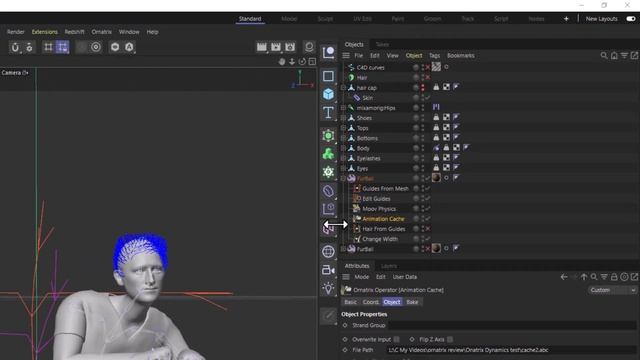The image size is (640, 360).
Task: Click the Objects panel search icon
Action: (604, 56)
